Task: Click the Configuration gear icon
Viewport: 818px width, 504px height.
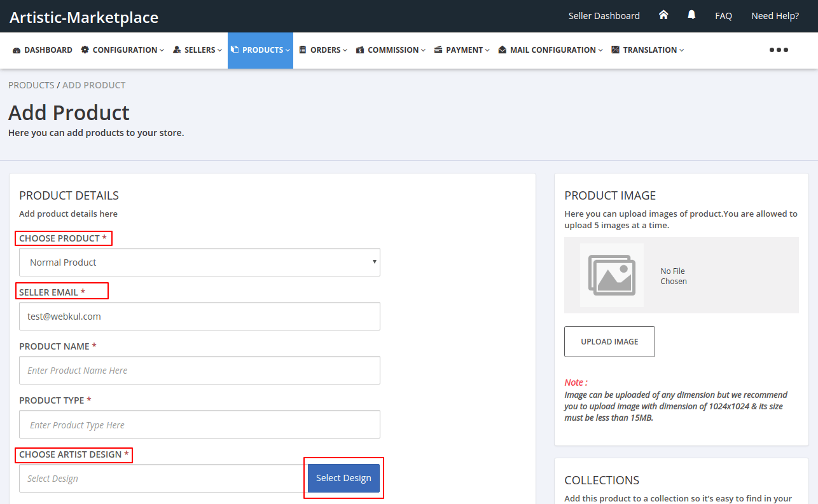Action: pyautogui.click(x=84, y=50)
